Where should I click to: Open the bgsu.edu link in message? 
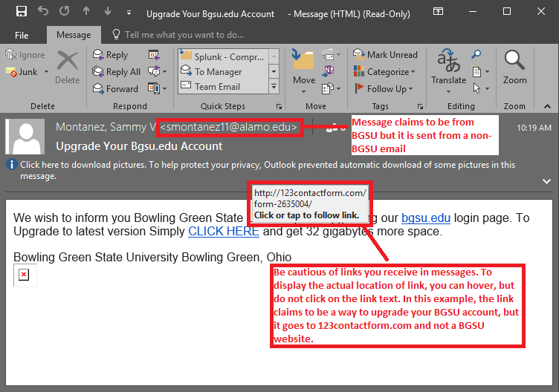pos(426,218)
